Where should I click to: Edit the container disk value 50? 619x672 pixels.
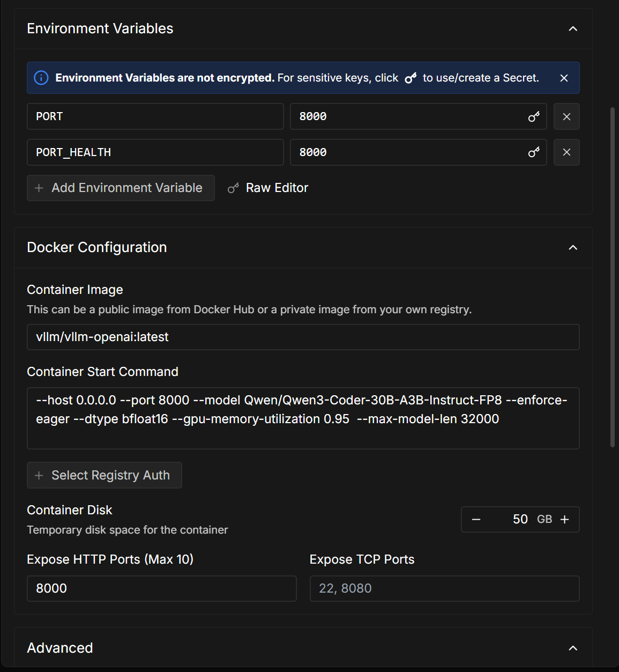(x=520, y=519)
